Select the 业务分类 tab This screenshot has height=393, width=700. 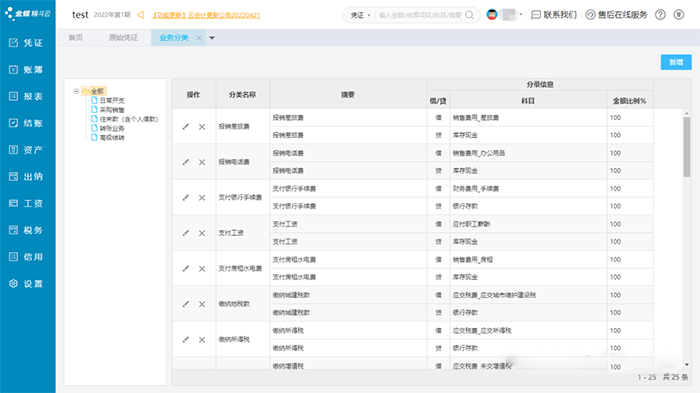[174, 38]
